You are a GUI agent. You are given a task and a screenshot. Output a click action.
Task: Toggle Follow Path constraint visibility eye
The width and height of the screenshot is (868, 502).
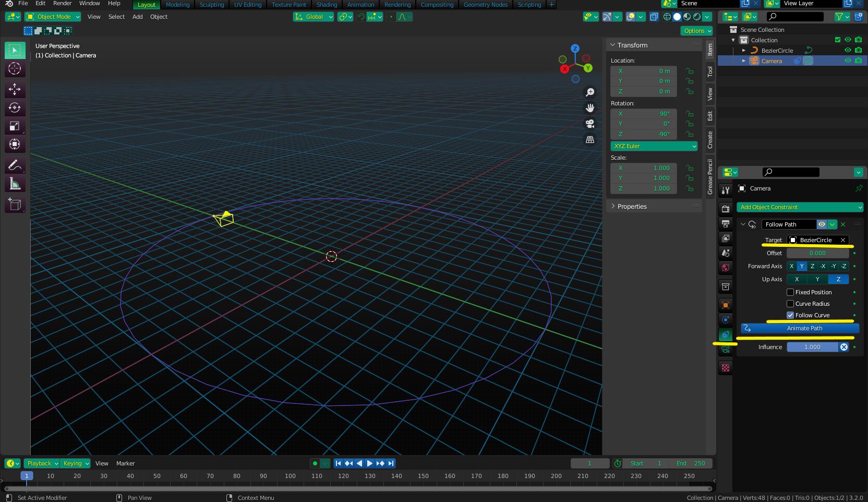coord(822,224)
